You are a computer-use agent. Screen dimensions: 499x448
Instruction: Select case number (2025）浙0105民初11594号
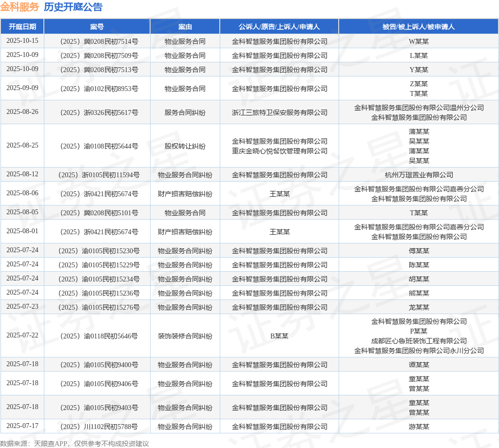coord(99,174)
